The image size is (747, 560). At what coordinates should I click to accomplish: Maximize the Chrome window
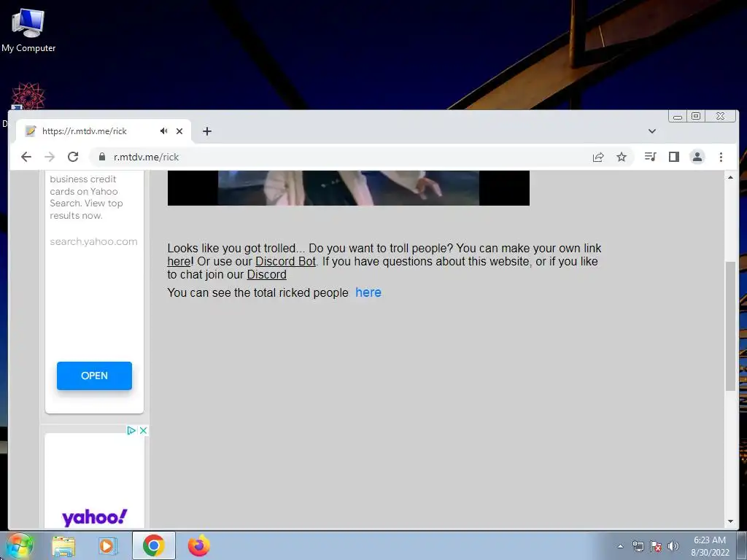point(696,116)
